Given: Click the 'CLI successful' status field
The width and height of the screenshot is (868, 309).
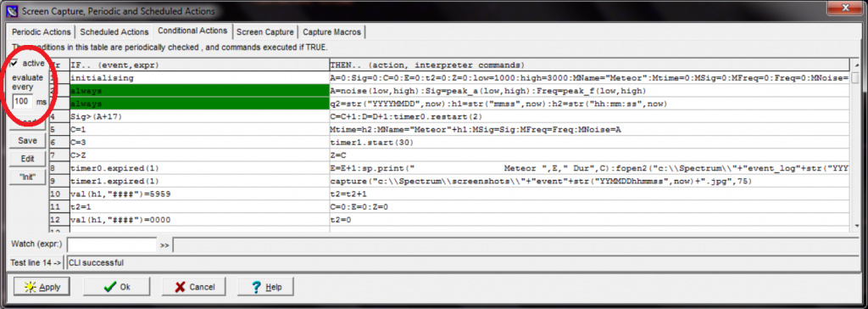Looking at the screenshot, I should [463, 262].
